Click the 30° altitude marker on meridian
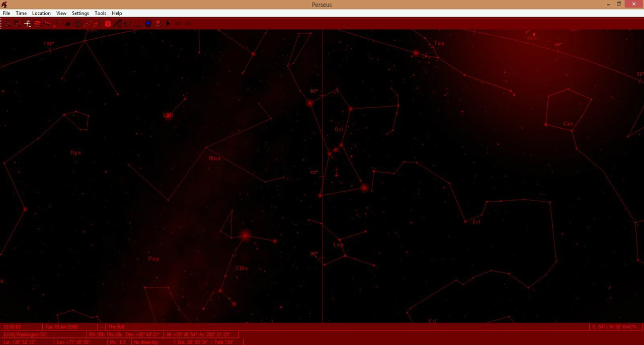644x345 pixels. [x=314, y=253]
